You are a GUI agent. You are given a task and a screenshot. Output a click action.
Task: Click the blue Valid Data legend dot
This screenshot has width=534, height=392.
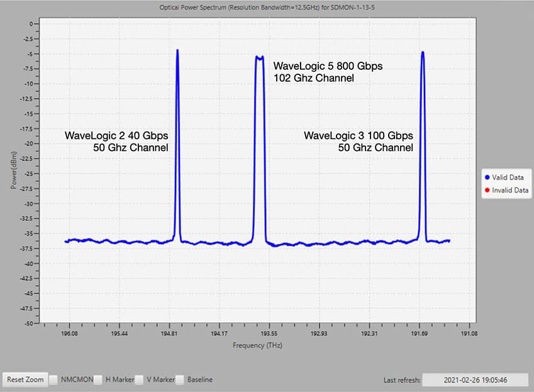click(487, 177)
